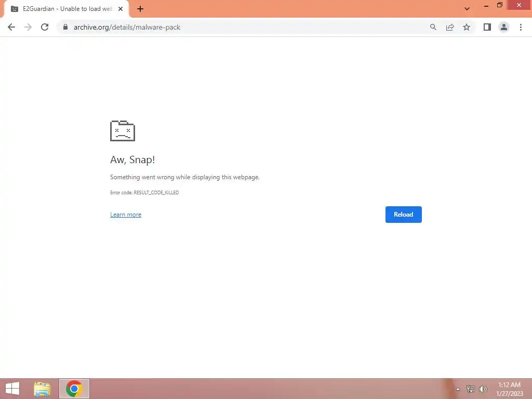
Task: Close the E2Guardian tab
Action: click(x=121, y=9)
